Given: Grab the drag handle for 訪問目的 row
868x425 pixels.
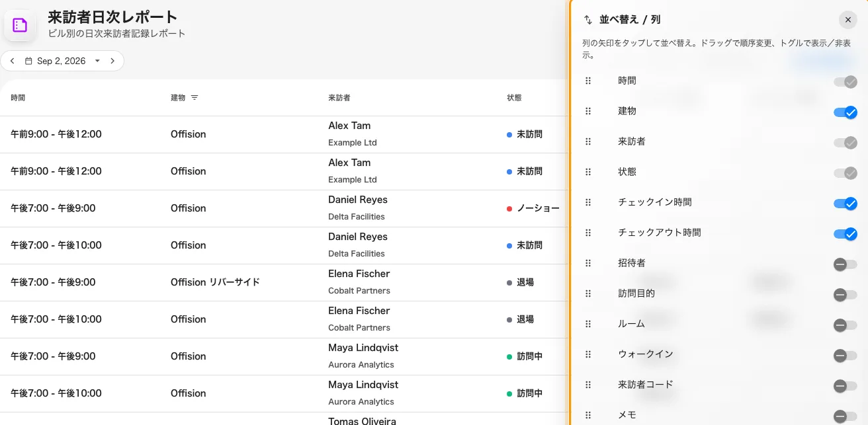Looking at the screenshot, I should 588,293.
